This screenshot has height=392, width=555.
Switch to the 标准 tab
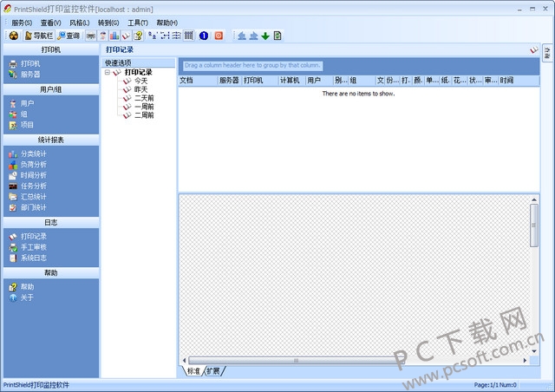pyautogui.click(x=193, y=371)
